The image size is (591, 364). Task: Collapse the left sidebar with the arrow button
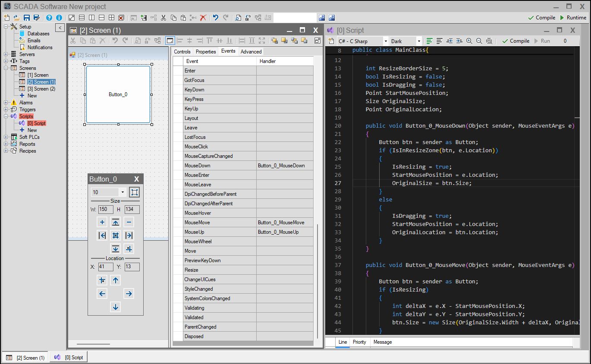pos(60,28)
